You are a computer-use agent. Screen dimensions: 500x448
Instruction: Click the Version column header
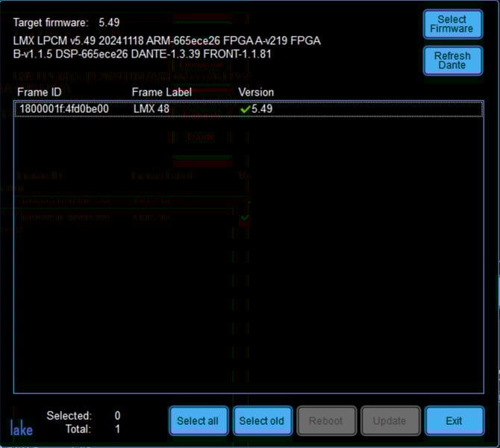click(x=256, y=92)
